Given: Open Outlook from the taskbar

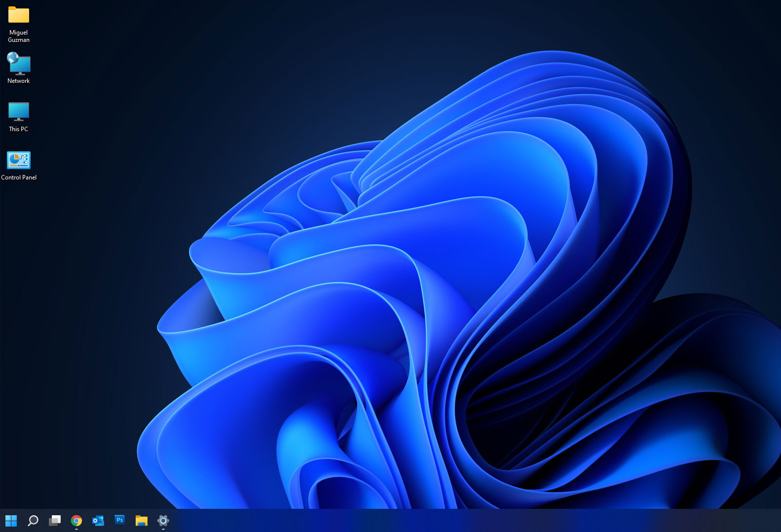Looking at the screenshot, I should tap(98, 521).
